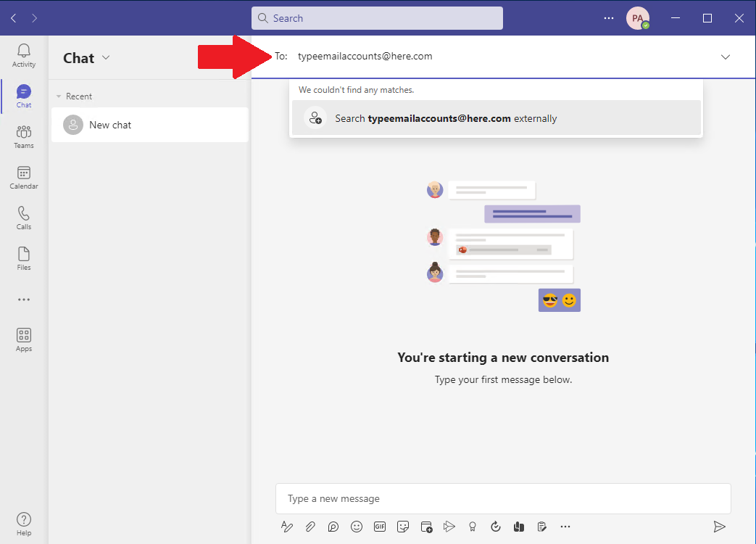The height and width of the screenshot is (544, 756).
Task: Select the Chat icon in sidebar
Action: coord(24,96)
